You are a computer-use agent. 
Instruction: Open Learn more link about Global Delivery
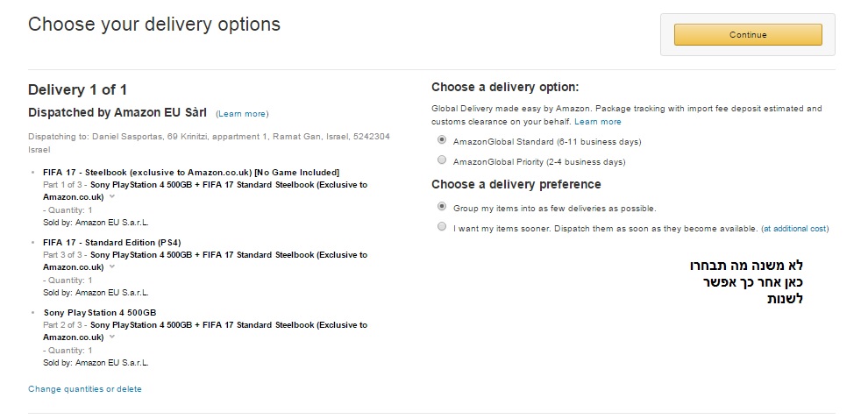(x=598, y=122)
